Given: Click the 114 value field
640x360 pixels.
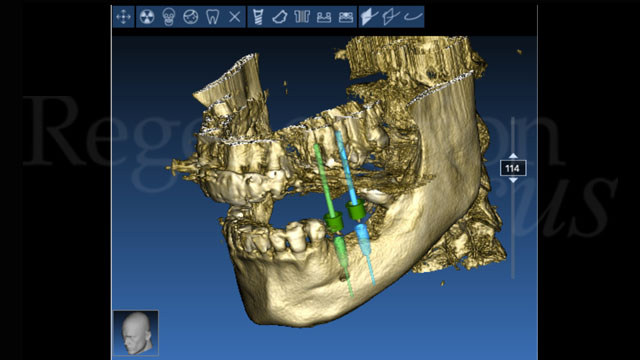Looking at the screenshot, I should tap(513, 168).
